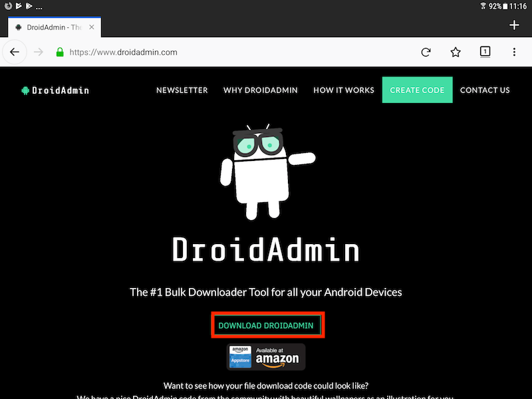
Task: Open the WHY DROIDADMIN nav item
Action: click(260, 90)
